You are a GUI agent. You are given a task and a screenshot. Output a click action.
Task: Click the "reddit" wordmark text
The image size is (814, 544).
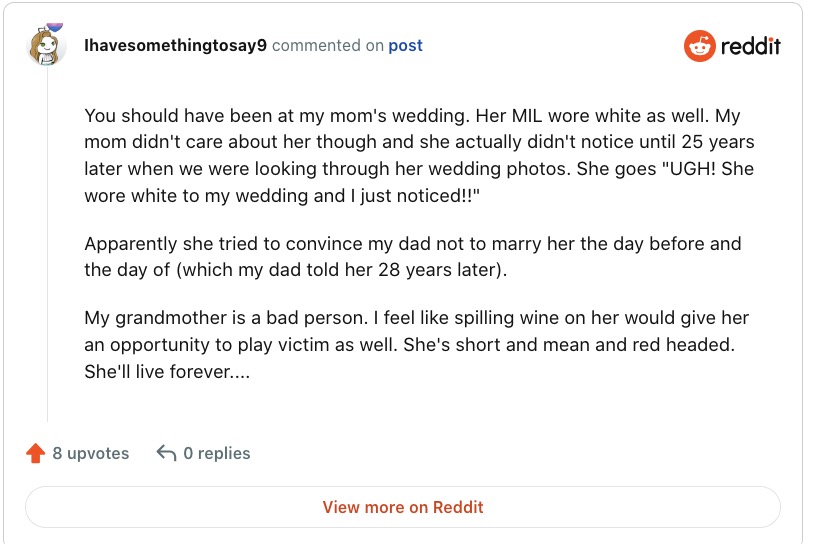(751, 46)
